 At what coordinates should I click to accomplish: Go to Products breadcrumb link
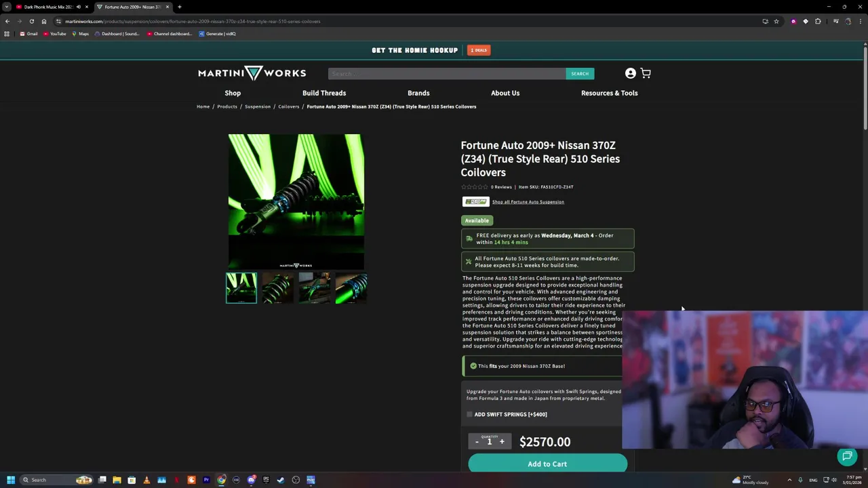coord(227,106)
